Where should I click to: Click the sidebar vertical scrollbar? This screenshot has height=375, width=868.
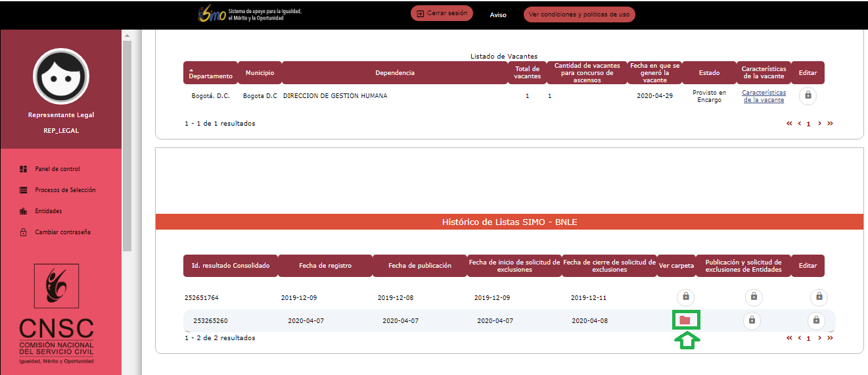tap(127, 145)
